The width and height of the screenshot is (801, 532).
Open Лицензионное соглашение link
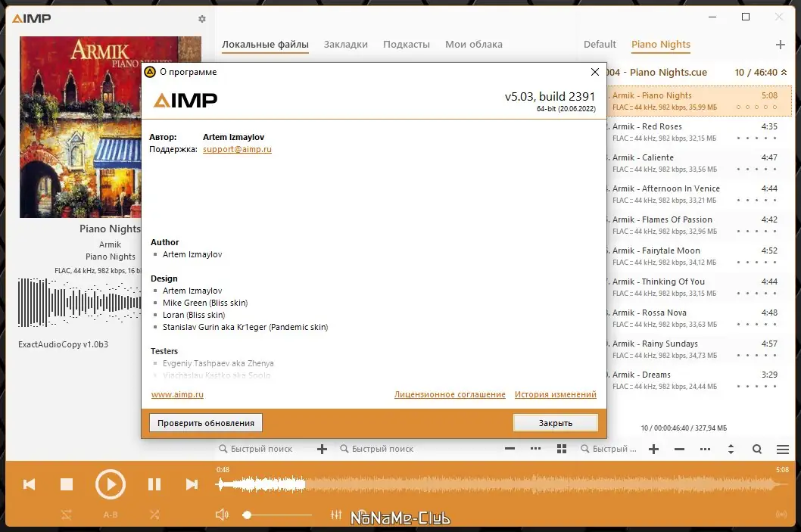coord(450,395)
